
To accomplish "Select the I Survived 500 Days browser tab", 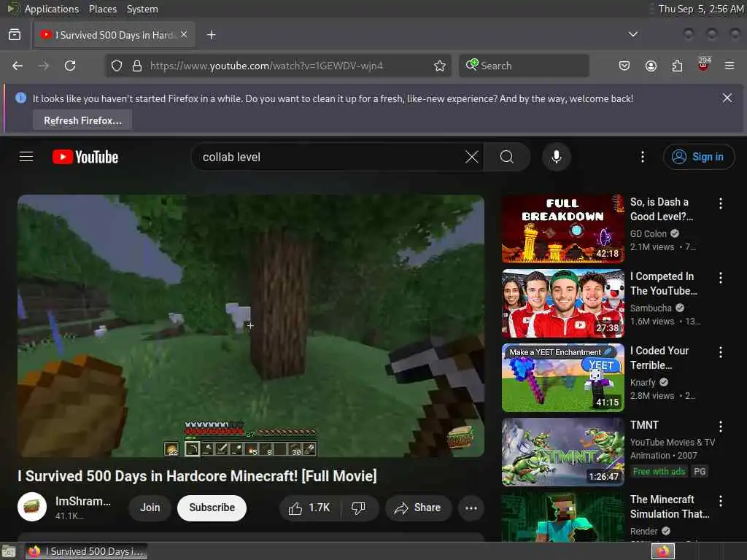I will click(x=115, y=35).
